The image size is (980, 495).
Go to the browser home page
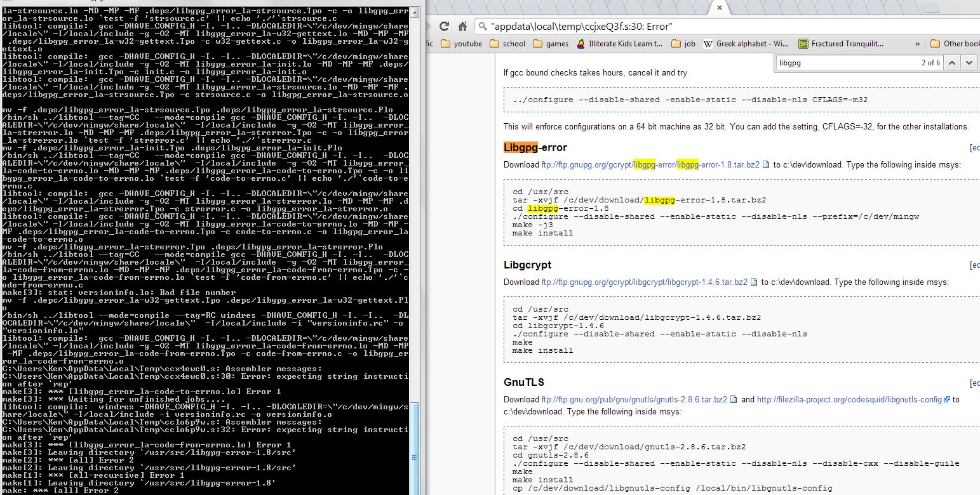[462, 27]
